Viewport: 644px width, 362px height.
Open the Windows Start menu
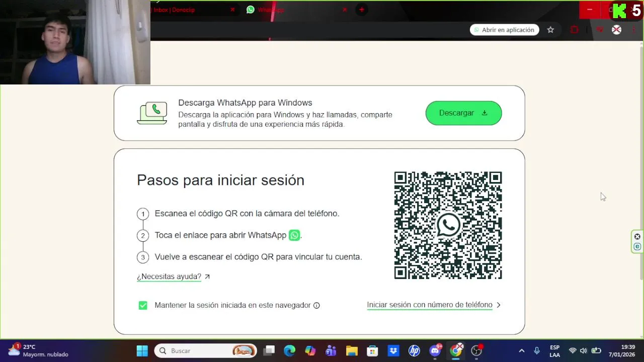tap(142, 350)
